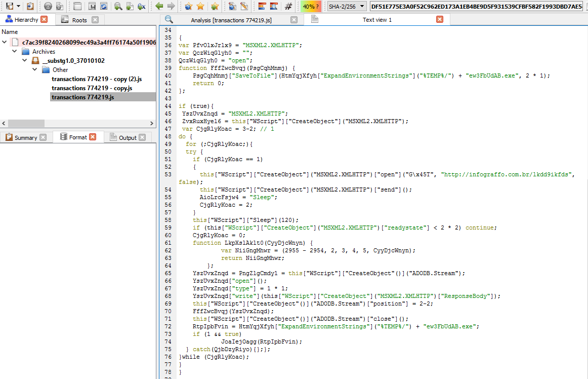Click the hierarchy horizontal scrollbar thumb

(26, 123)
